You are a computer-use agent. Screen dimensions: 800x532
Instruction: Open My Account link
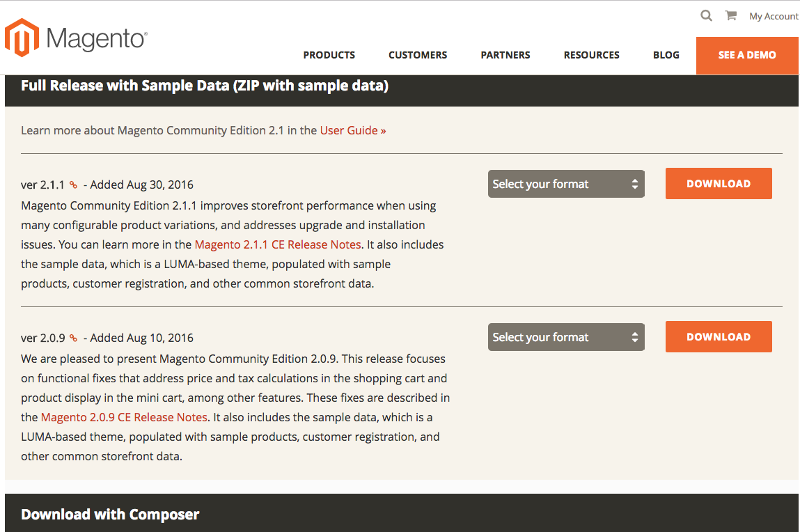coord(774,16)
